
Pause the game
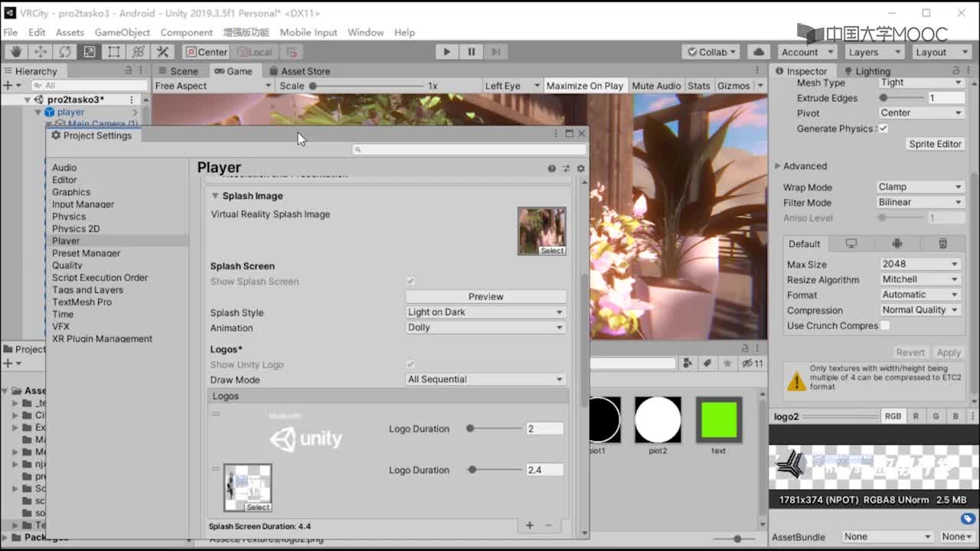(472, 51)
